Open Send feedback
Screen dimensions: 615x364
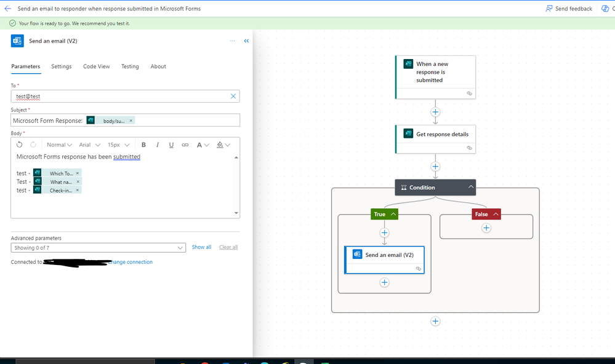[569, 8]
